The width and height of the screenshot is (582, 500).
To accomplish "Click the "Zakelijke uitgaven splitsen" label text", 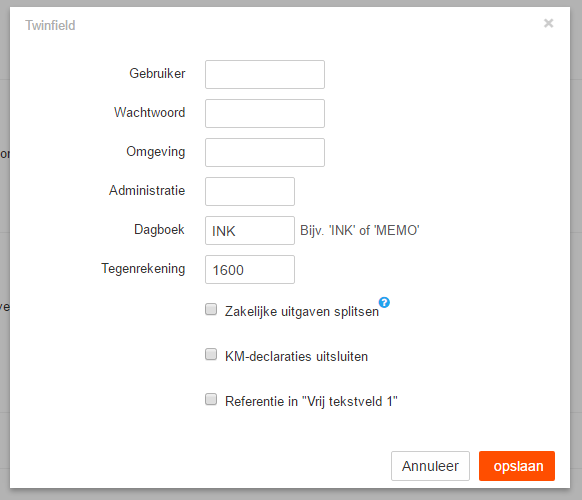I will [x=302, y=312].
